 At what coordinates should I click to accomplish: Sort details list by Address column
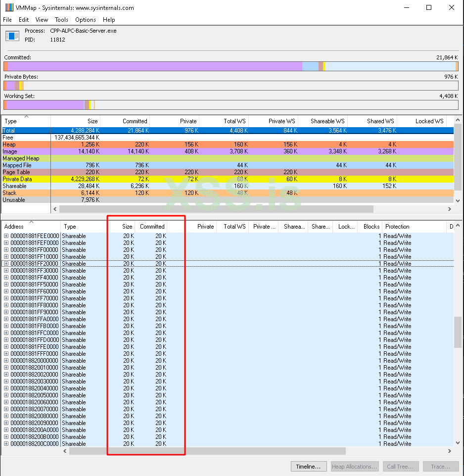coord(14,227)
